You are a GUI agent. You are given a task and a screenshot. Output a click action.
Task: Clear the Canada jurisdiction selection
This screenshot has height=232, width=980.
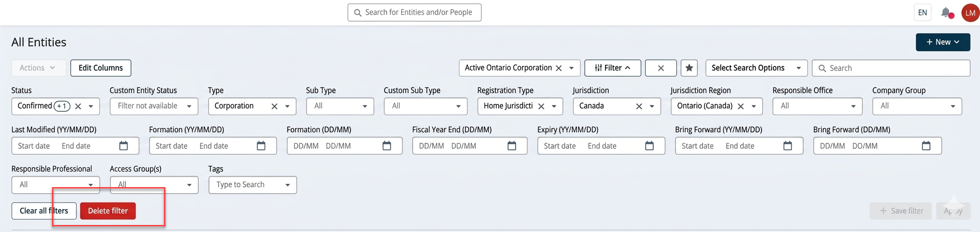639,106
